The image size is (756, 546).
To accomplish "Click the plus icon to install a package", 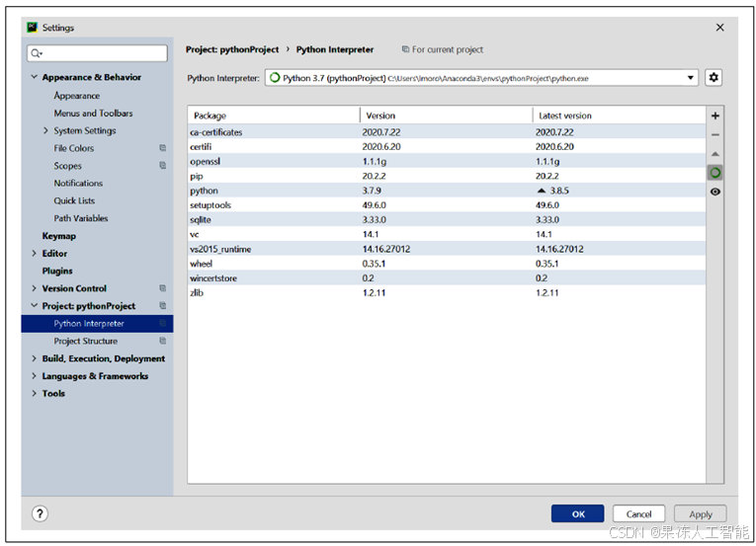I will (715, 116).
